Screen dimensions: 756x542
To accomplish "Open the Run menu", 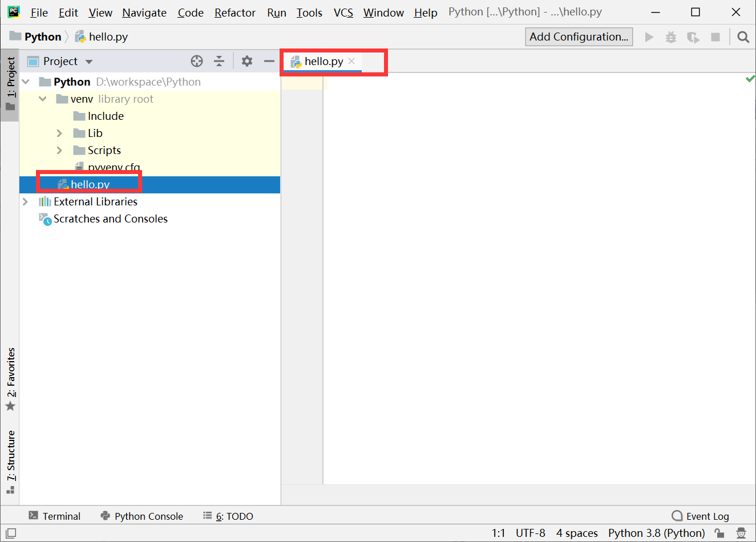I will 276,13.
